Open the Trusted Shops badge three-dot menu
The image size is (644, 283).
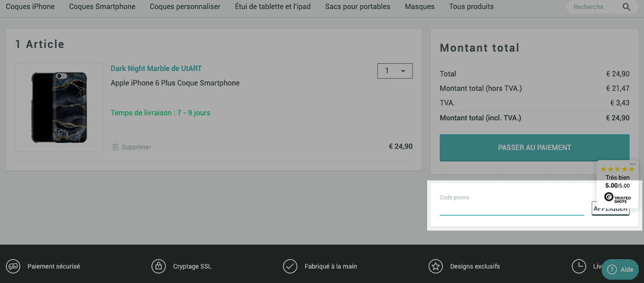point(633,164)
